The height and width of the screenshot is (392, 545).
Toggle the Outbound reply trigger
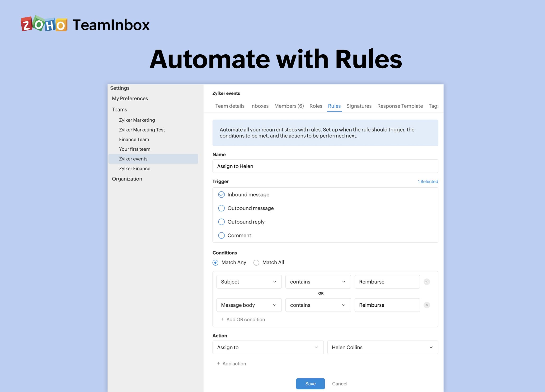click(221, 222)
